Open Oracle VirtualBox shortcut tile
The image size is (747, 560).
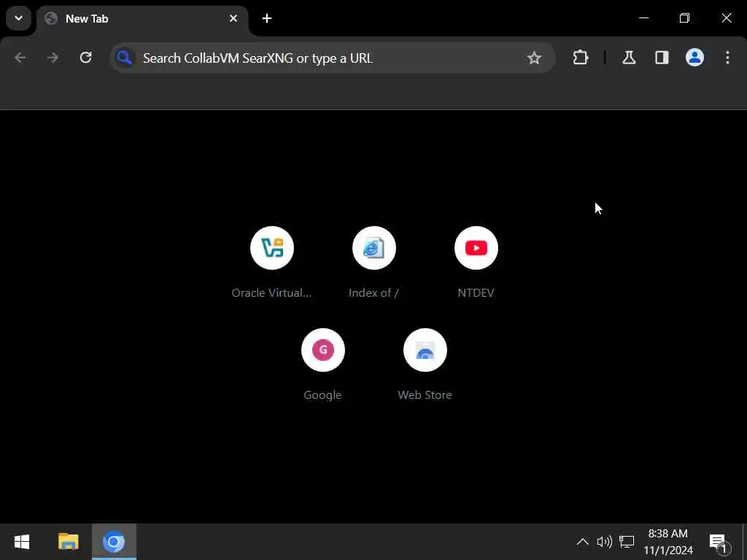coord(271,262)
